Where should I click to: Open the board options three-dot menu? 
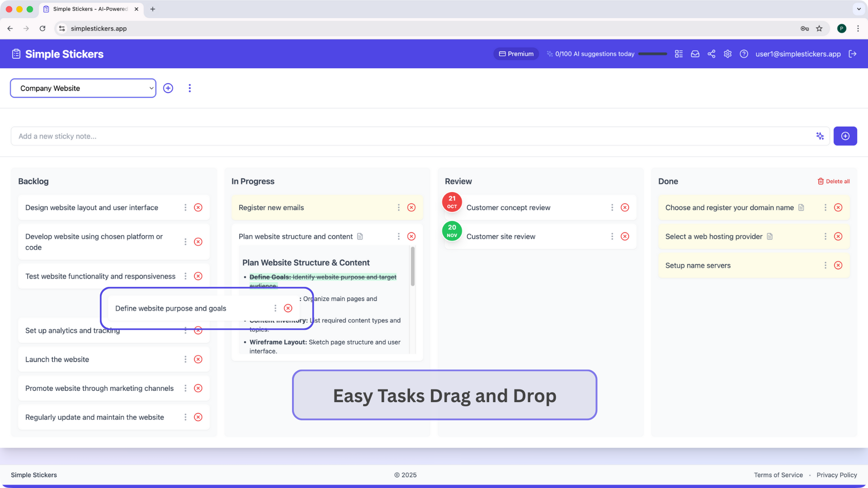pos(189,88)
